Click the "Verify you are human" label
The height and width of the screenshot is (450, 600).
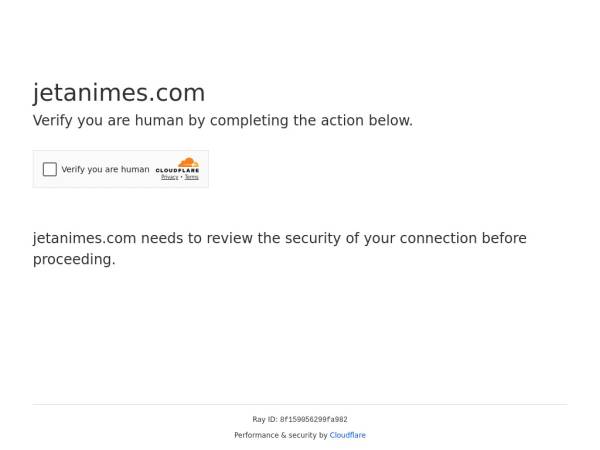[x=105, y=170]
